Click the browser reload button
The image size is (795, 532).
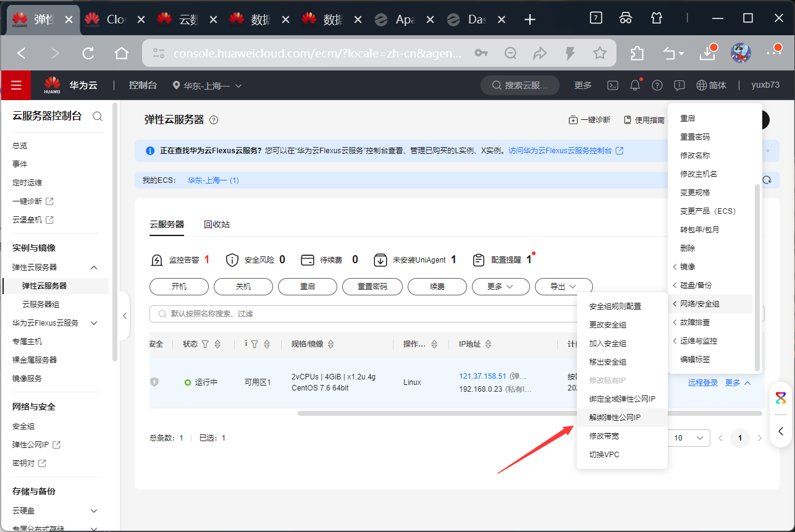tap(88, 54)
